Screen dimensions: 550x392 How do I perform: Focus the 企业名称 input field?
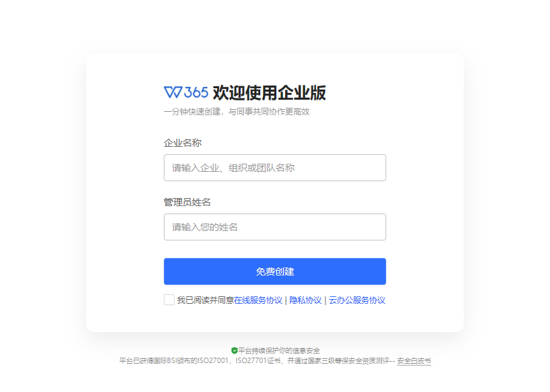(x=274, y=168)
